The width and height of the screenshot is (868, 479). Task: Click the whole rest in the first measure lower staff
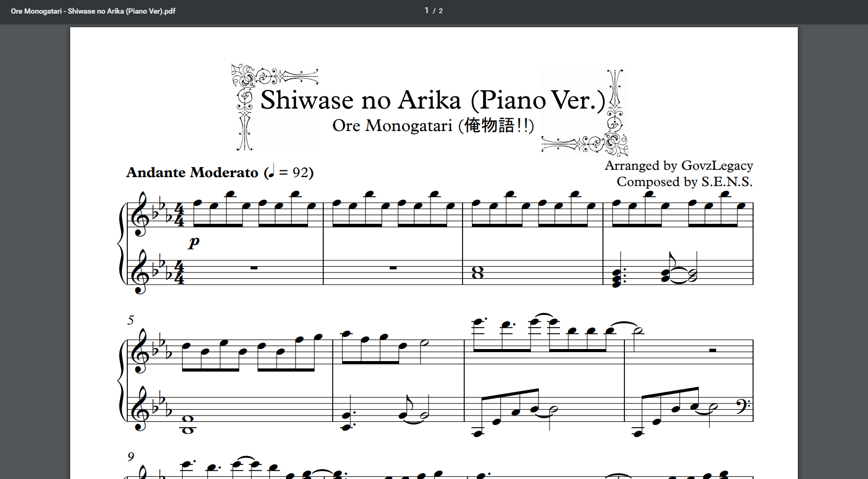[x=254, y=268]
